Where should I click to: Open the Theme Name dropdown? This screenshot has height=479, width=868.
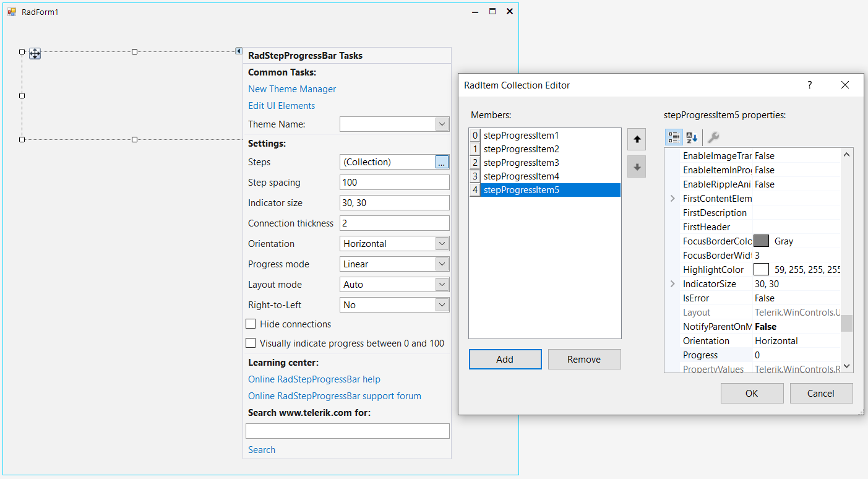click(442, 124)
